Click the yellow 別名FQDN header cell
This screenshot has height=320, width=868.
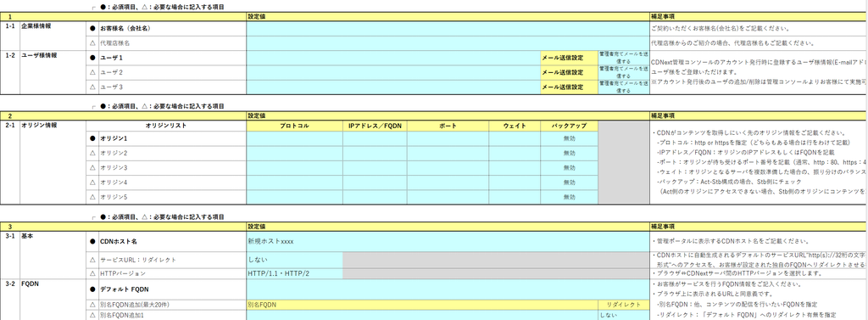click(422, 305)
